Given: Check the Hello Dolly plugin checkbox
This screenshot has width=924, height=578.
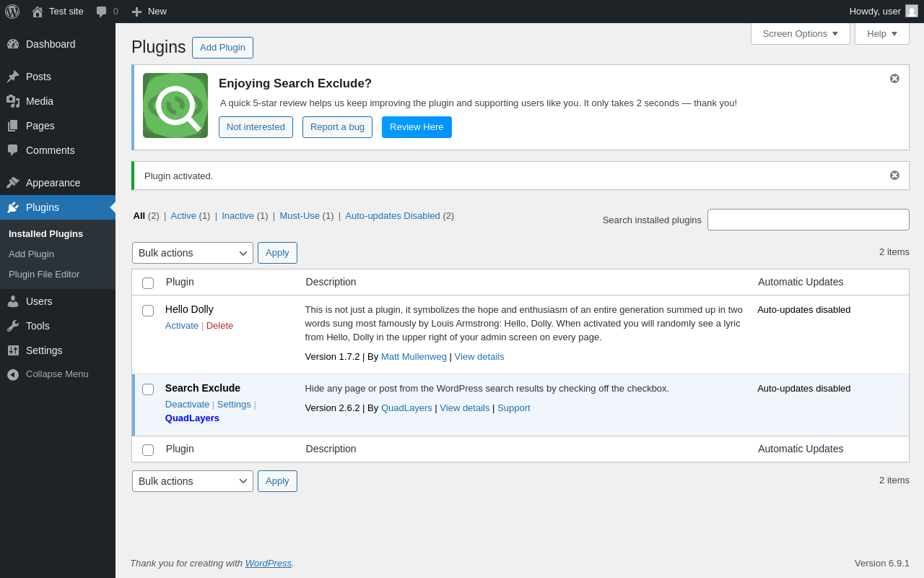Looking at the screenshot, I should pos(148,311).
